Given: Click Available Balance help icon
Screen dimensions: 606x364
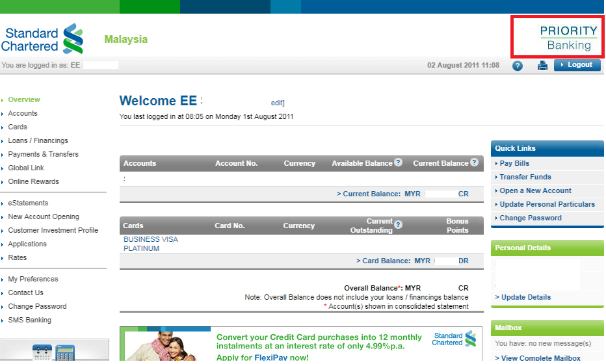Looking at the screenshot, I should [398, 163].
